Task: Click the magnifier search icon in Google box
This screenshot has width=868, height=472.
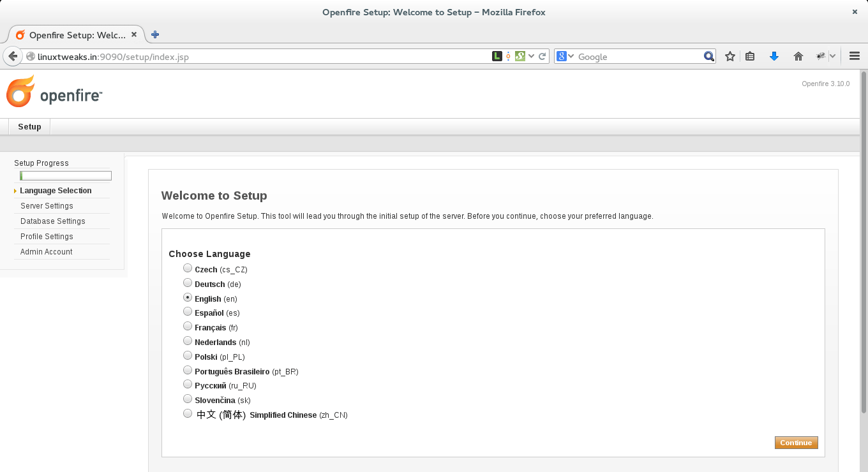Action: click(x=708, y=56)
